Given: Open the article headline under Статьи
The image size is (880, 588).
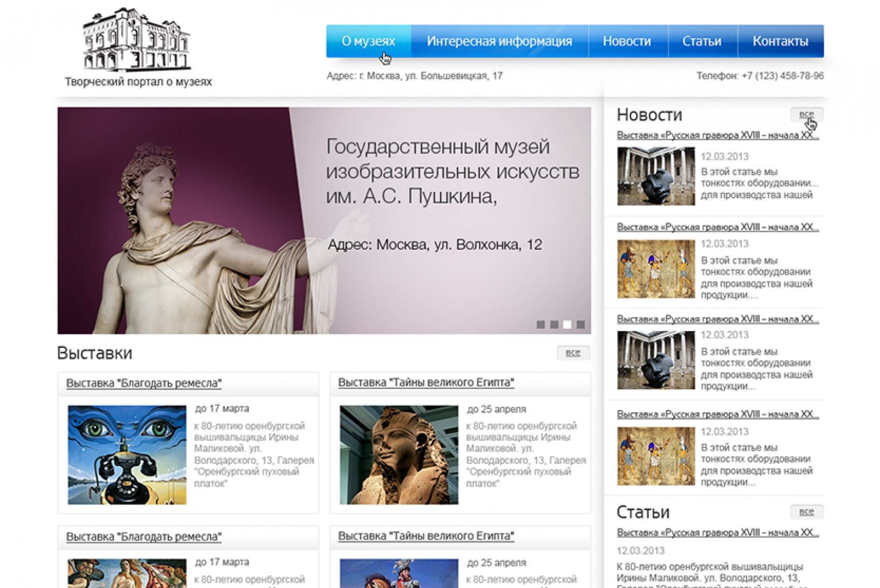Looking at the screenshot, I should point(718,532).
